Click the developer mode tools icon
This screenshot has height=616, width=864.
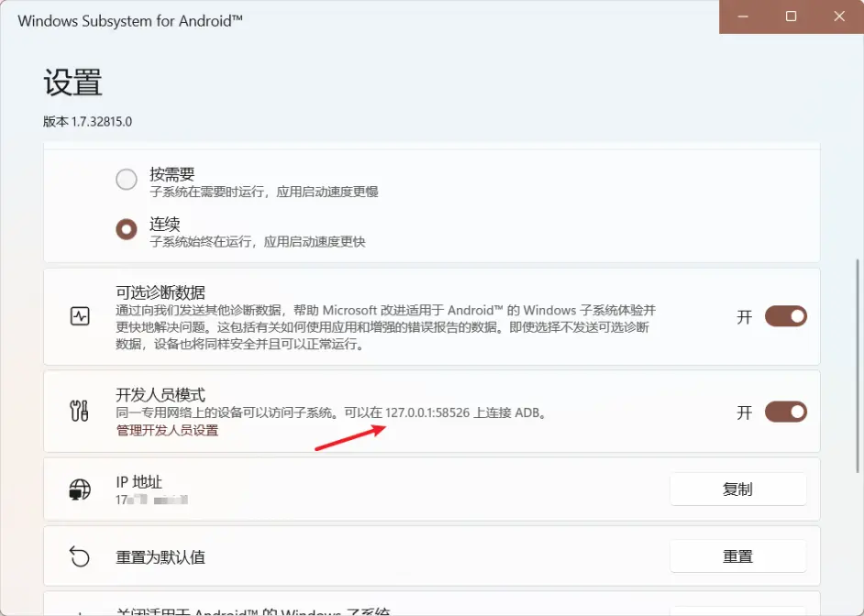tap(80, 412)
